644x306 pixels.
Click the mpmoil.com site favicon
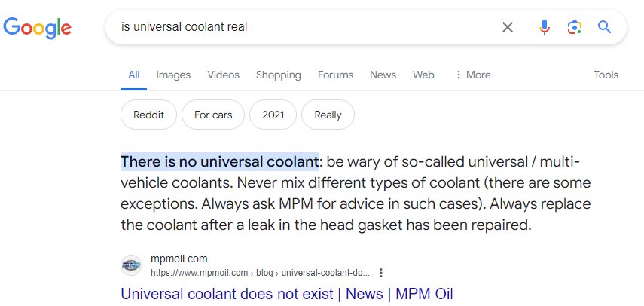tap(131, 265)
